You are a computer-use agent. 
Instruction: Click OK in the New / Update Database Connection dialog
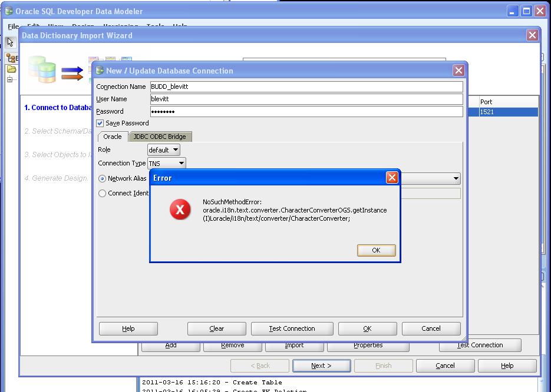tap(367, 328)
